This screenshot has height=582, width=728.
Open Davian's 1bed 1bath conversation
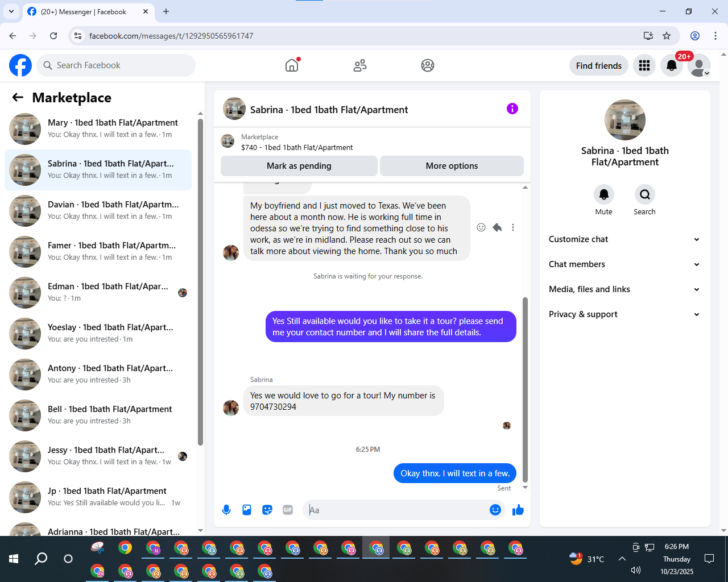(98, 211)
